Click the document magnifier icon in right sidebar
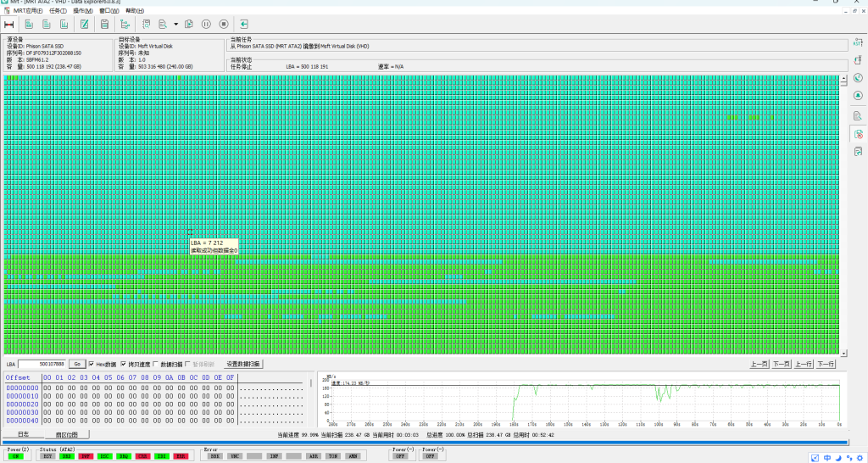Screen dimensions: 868x463 858,115
